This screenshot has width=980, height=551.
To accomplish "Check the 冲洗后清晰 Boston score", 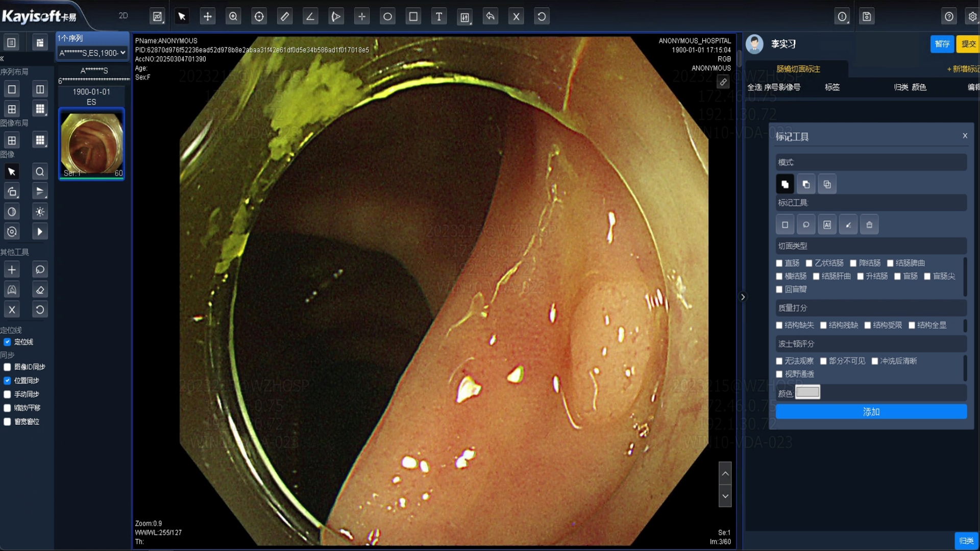I will point(875,361).
